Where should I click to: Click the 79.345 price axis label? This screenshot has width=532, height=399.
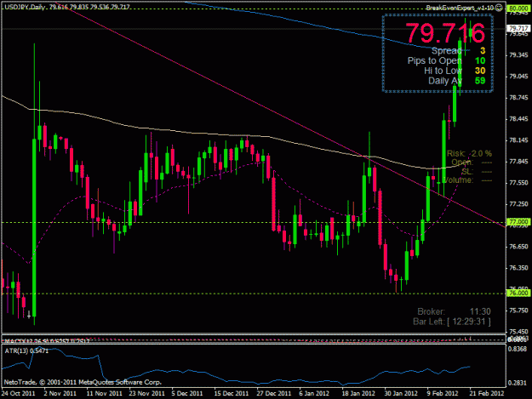518,55
